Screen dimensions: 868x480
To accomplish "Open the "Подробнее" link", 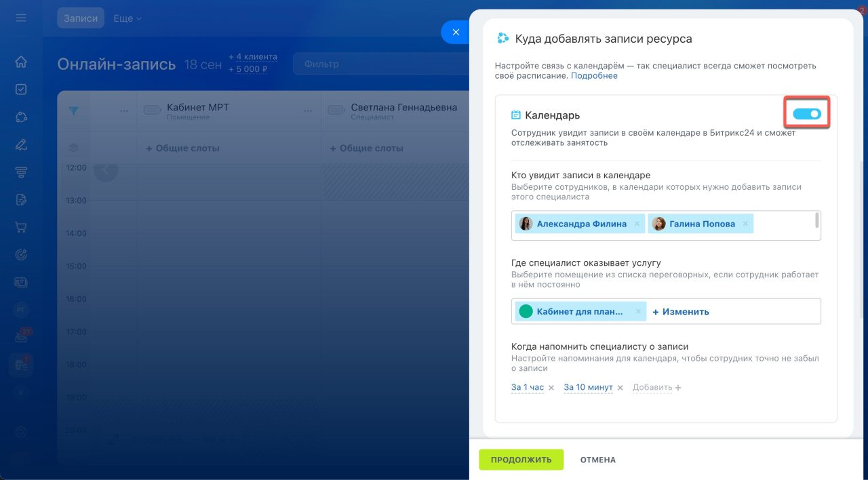I will pos(594,76).
